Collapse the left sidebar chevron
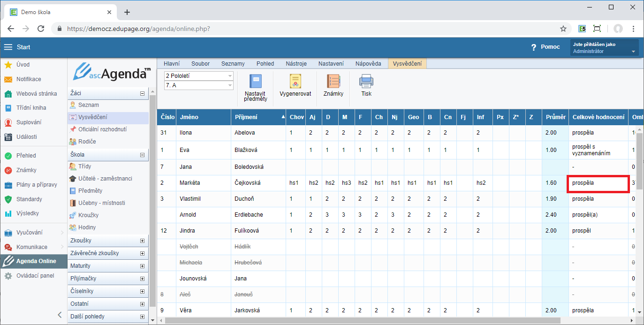 [60, 315]
